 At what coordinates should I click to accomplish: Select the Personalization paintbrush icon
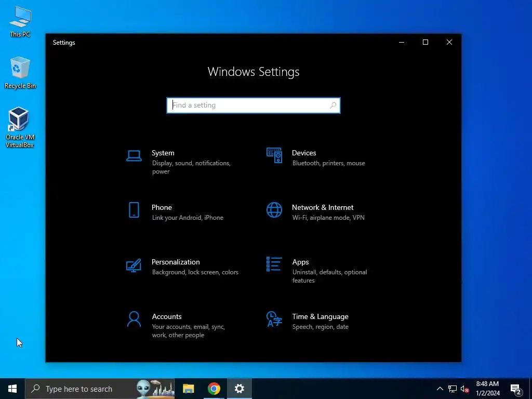click(134, 265)
